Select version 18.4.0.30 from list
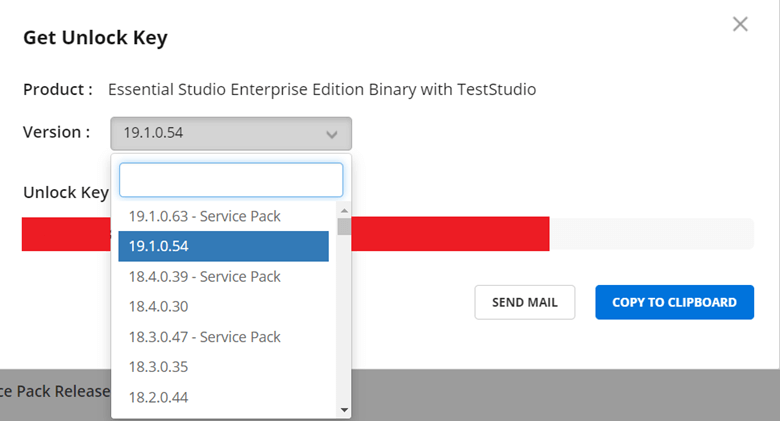The image size is (780, 421). point(158,306)
